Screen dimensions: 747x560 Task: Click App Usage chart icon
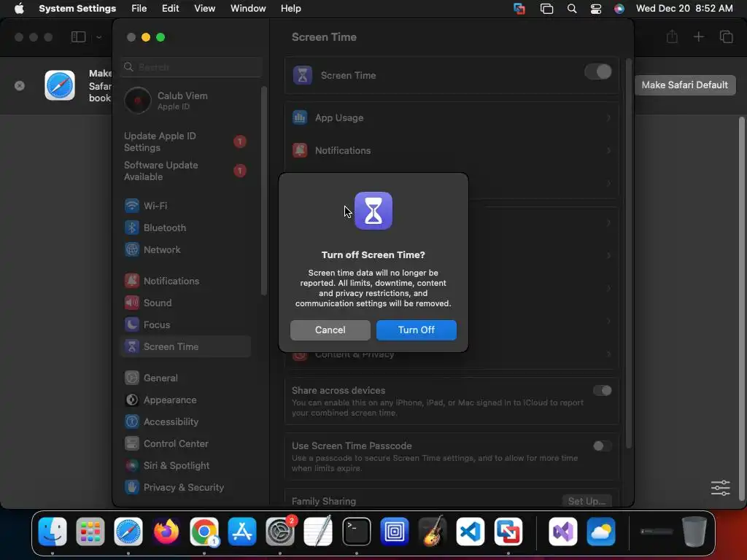tap(300, 117)
